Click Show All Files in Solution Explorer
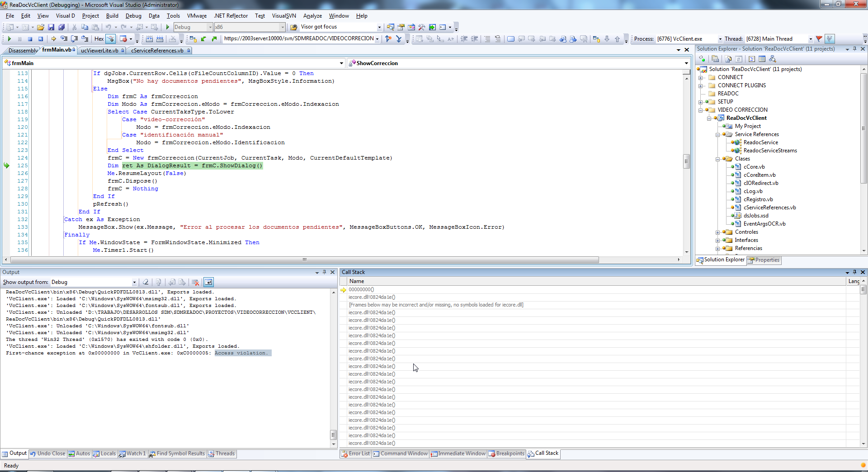This screenshot has height=472, width=868. click(728, 59)
